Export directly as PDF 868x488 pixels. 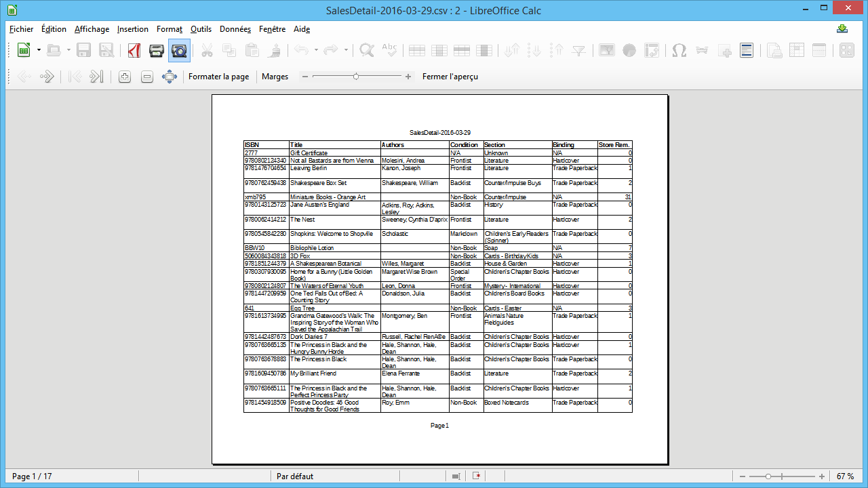click(134, 50)
